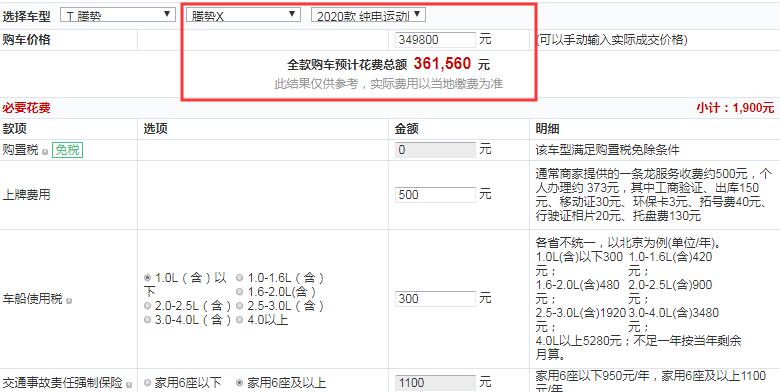Open the model dropdown showing 2020款 纯电运动
This screenshot has width=780, height=392.
[x=369, y=15]
